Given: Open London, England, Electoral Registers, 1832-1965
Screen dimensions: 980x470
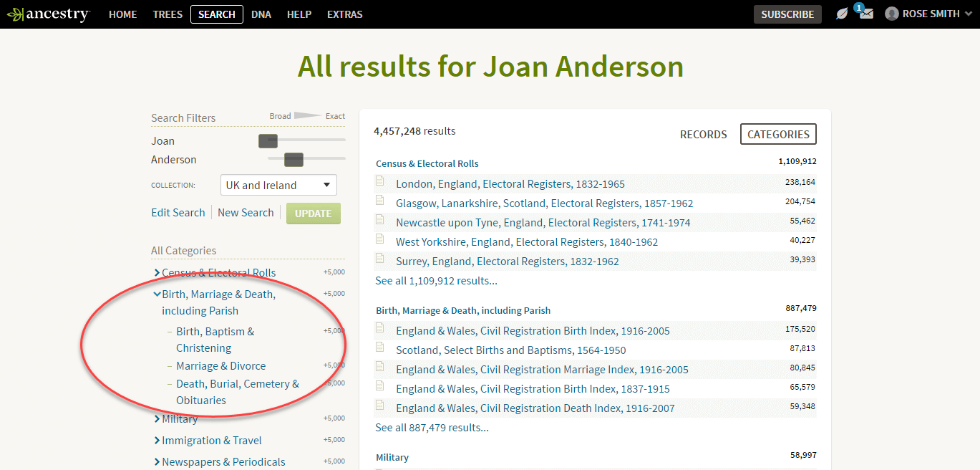Looking at the screenshot, I should coord(510,183).
